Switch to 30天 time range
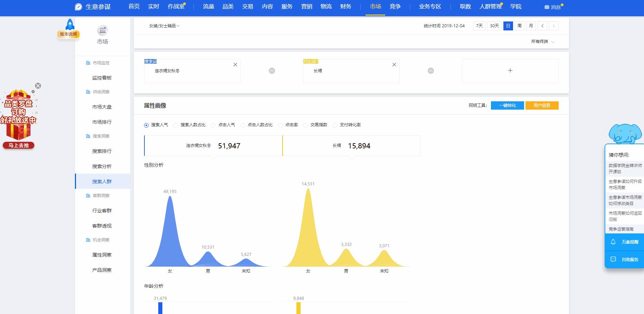The height and width of the screenshot is (314, 644). [494, 26]
